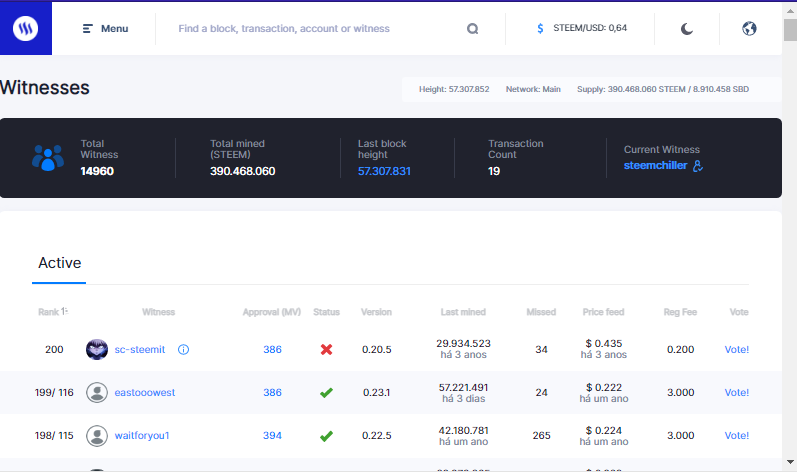The image size is (797, 473).
Task: Open last block height 57.307.831 link
Action: point(384,171)
